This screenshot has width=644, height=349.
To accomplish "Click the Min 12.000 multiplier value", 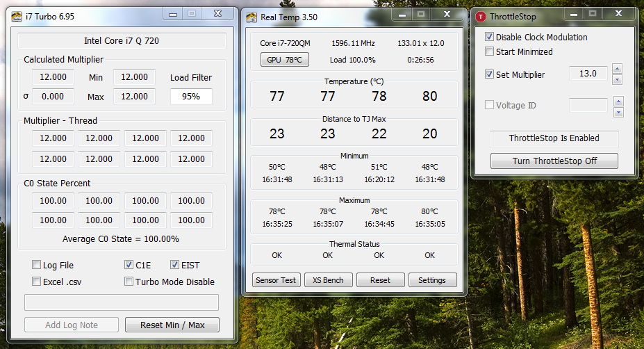I will (134, 77).
